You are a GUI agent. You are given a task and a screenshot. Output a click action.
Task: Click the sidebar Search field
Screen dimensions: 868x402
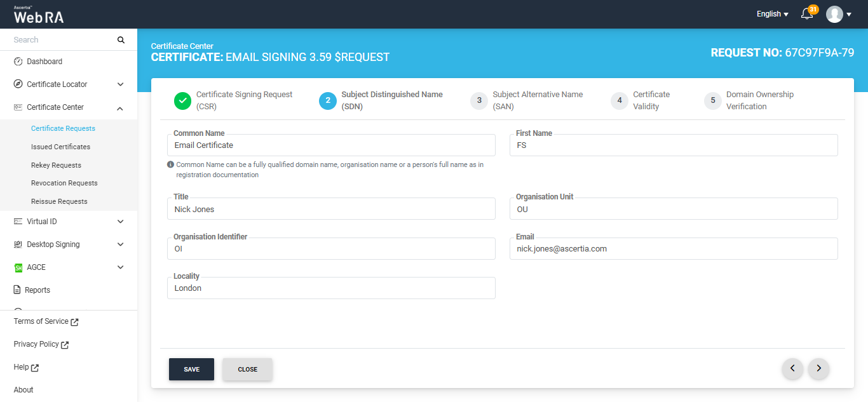tap(62, 39)
